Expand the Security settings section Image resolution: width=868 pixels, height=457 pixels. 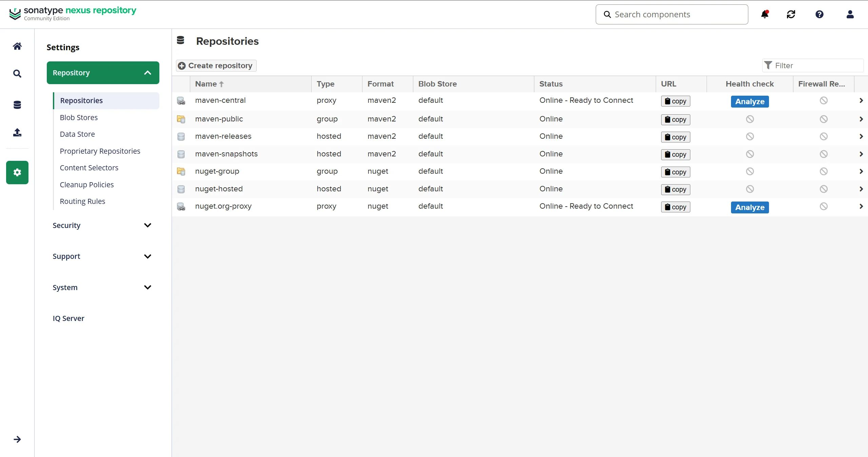[103, 225]
